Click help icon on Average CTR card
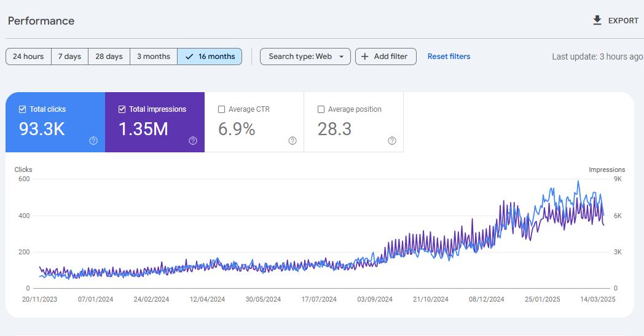Screen dimensions: 644x336 pos(293,141)
